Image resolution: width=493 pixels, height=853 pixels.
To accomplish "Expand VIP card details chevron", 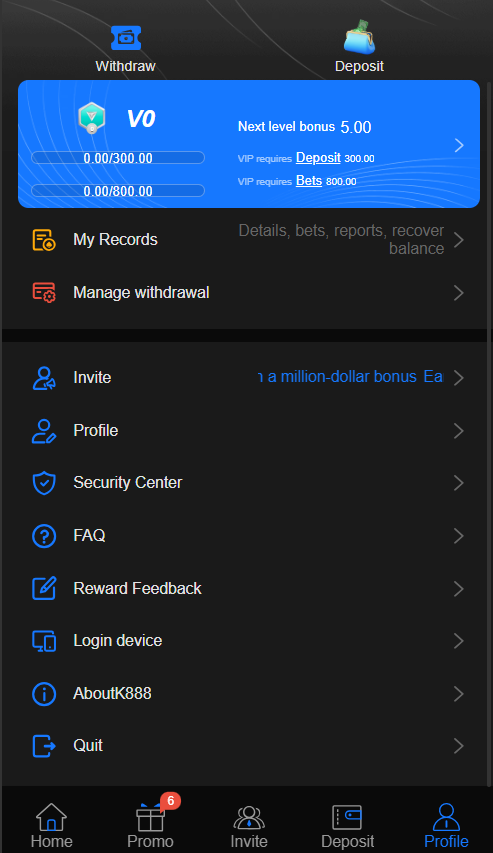I will tap(459, 145).
